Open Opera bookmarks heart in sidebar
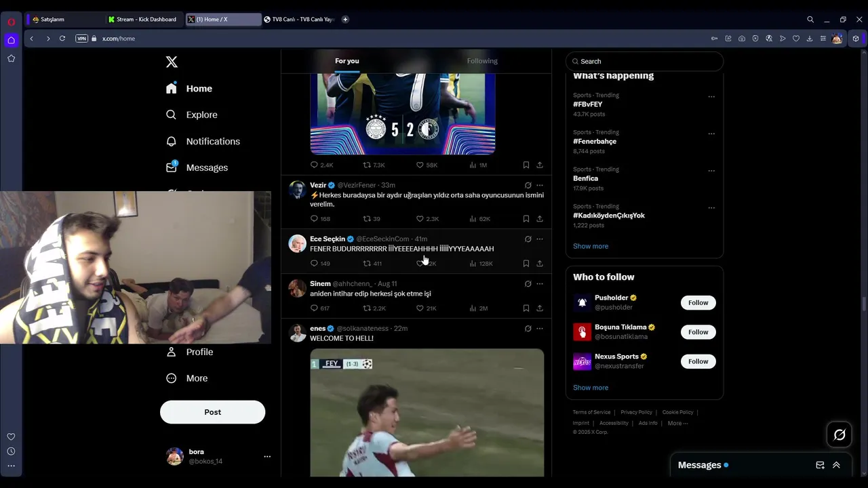Viewport: 868px width, 488px height. 11,436
